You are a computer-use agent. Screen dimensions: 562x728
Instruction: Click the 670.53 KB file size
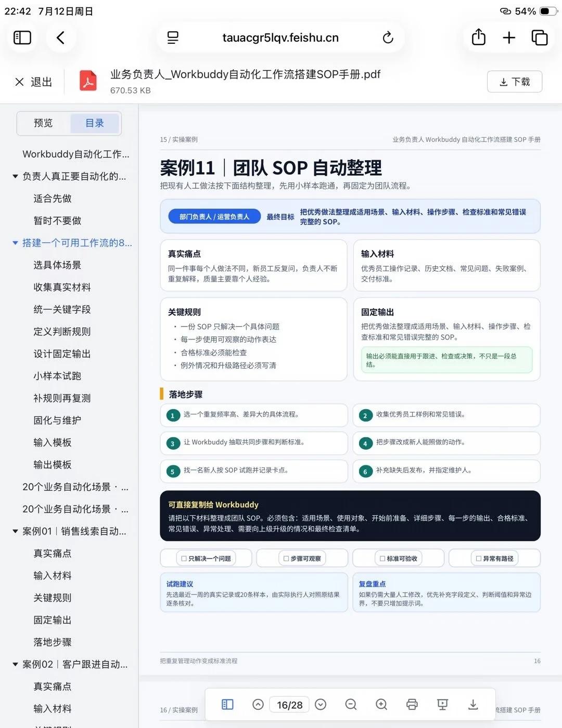[130, 90]
